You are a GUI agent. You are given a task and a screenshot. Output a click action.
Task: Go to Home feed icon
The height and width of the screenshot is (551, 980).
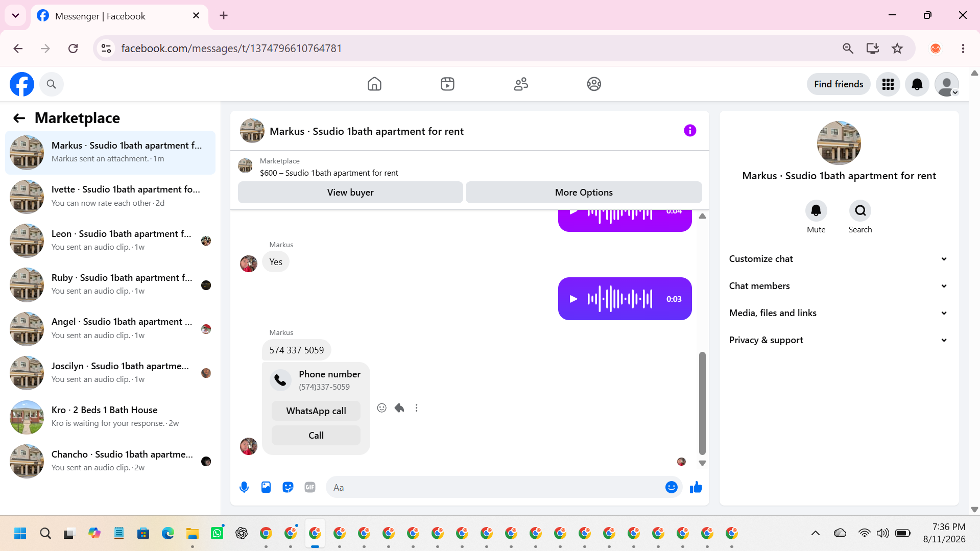374,84
